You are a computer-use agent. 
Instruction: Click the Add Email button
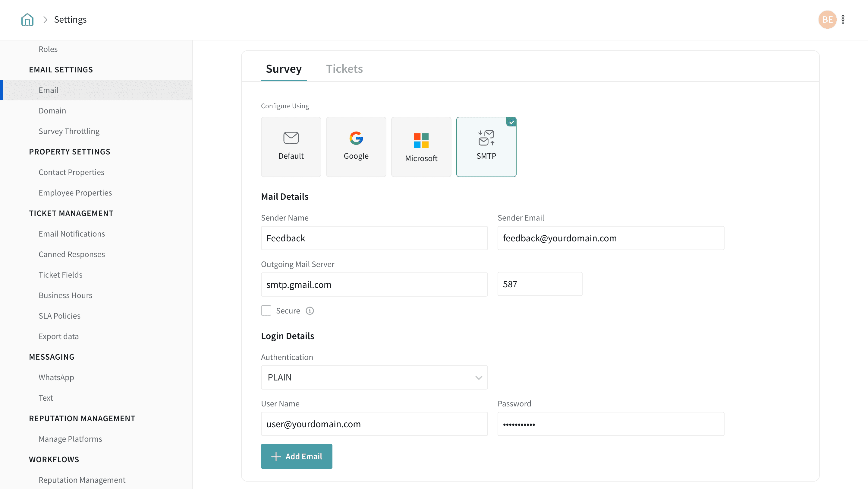coord(296,456)
